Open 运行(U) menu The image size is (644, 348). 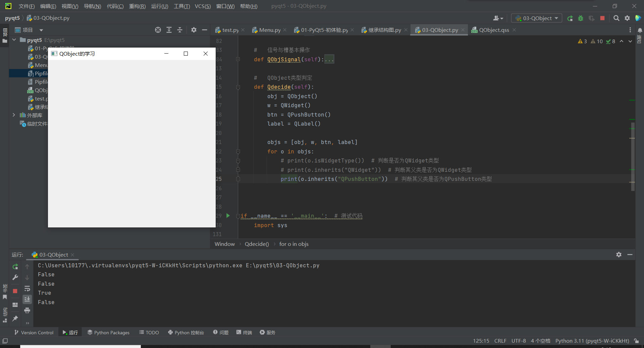click(x=159, y=6)
